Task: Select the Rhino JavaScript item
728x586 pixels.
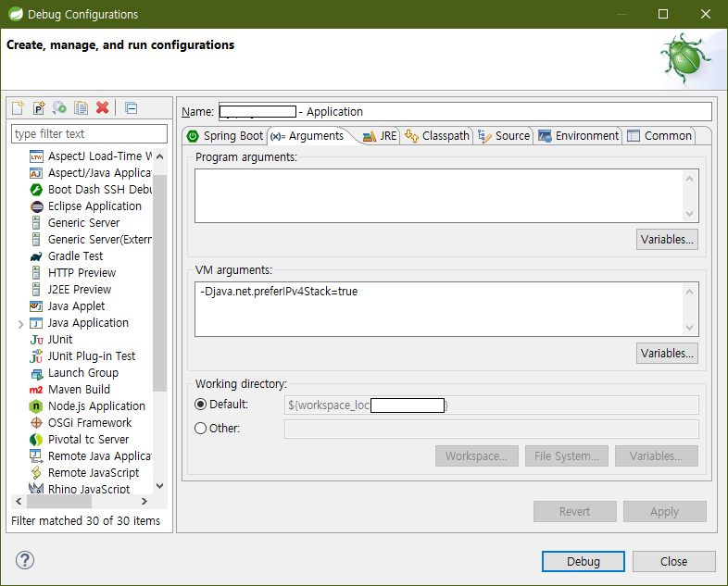Action: coord(89,489)
